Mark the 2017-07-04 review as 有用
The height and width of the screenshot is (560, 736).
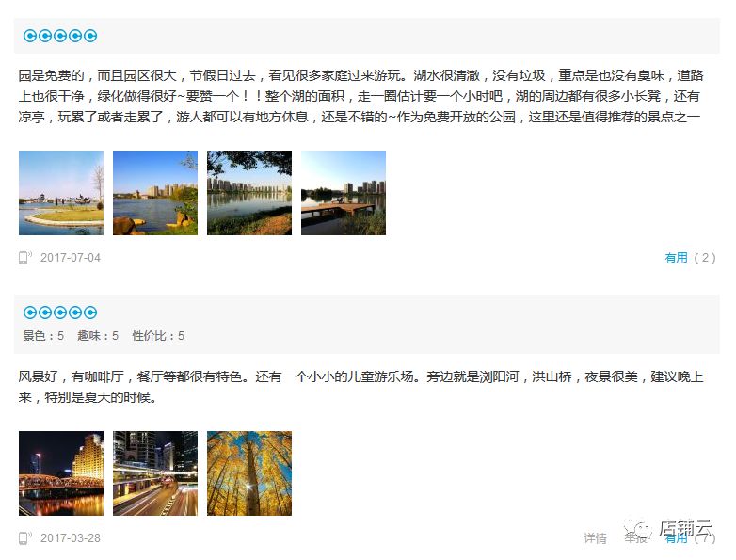[676, 258]
